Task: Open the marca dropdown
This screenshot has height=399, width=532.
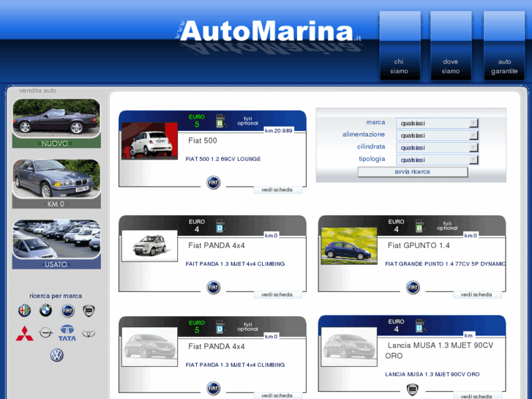Action: 437,123
